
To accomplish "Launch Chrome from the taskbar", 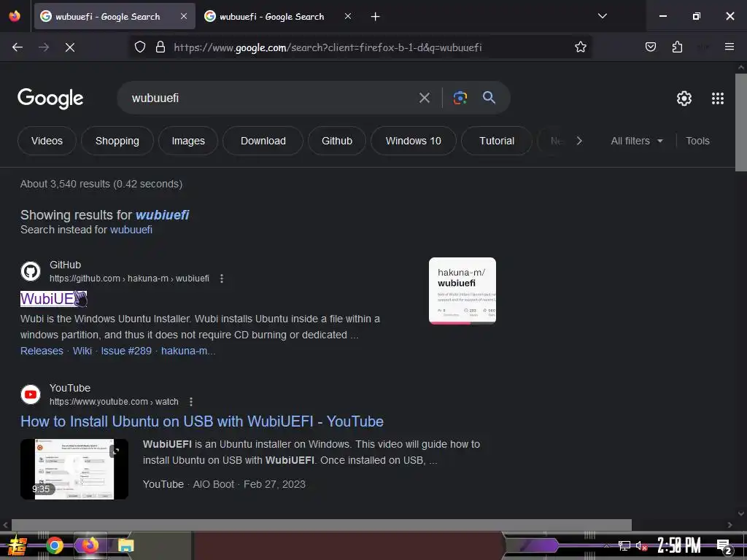I will 54,545.
